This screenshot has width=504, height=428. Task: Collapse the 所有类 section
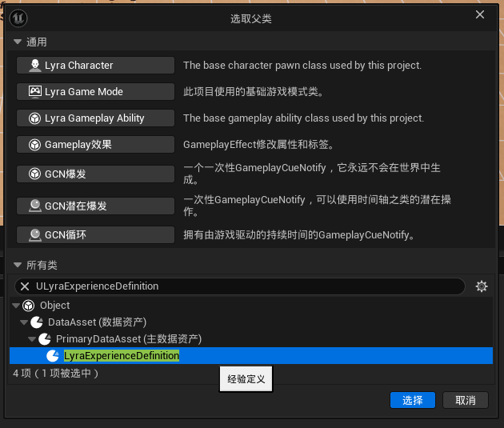(18, 265)
